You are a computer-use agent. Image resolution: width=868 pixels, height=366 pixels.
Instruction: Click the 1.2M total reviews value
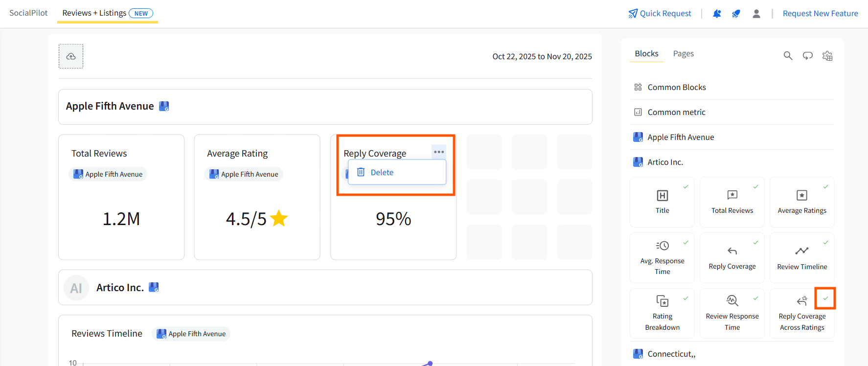point(121,219)
